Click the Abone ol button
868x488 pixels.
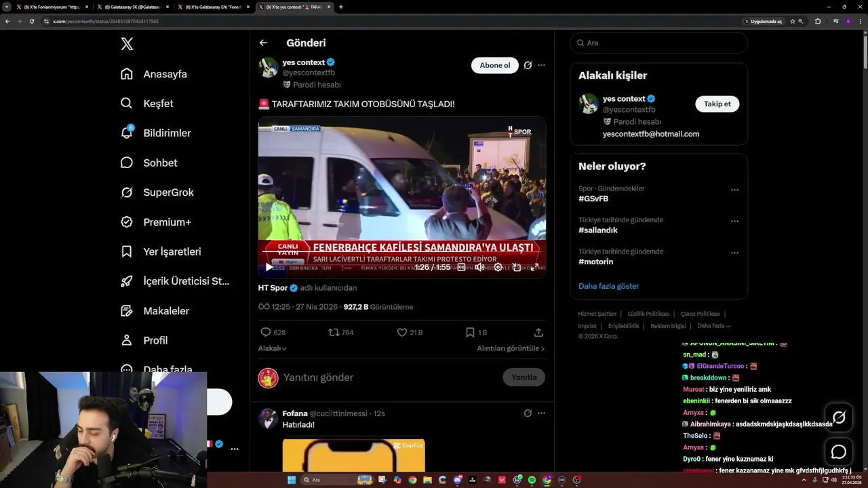pyautogui.click(x=495, y=65)
